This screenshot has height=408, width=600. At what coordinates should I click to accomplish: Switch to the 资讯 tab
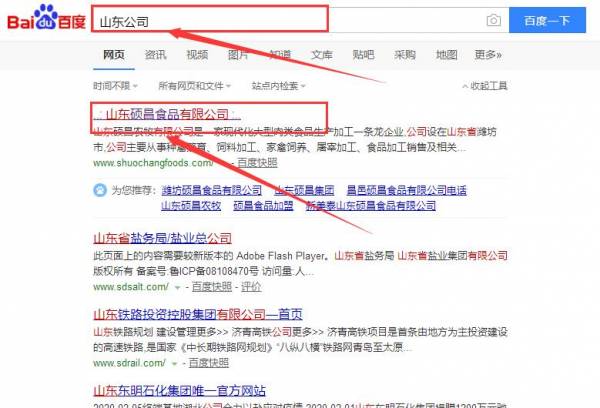point(155,55)
